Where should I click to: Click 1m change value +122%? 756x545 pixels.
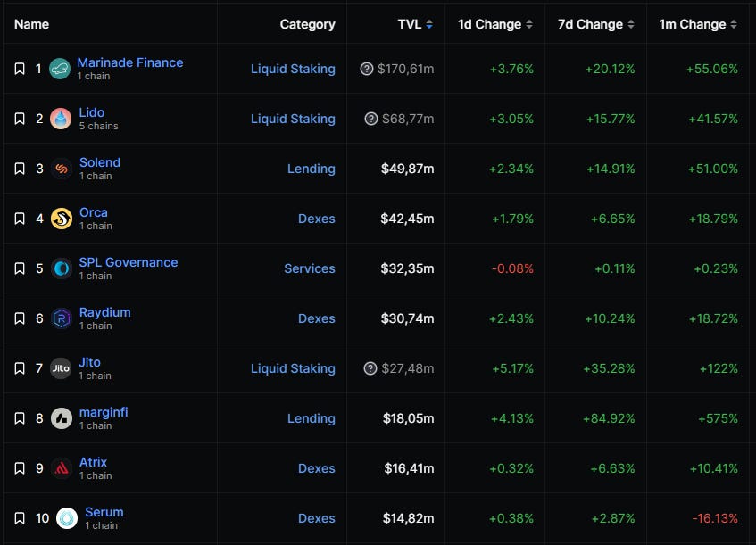719,368
